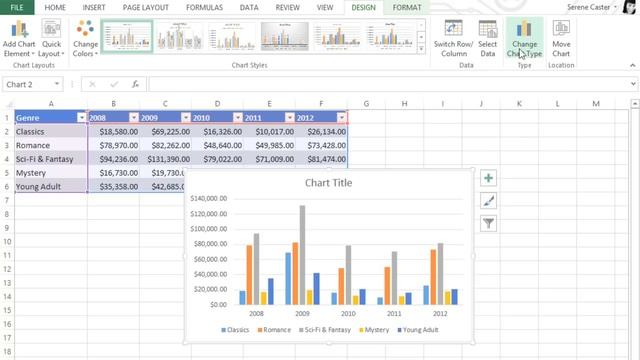This screenshot has height=360, width=640.
Task: Click the tall gray 2009 Sci-Fi bar
Action: (x=302, y=255)
